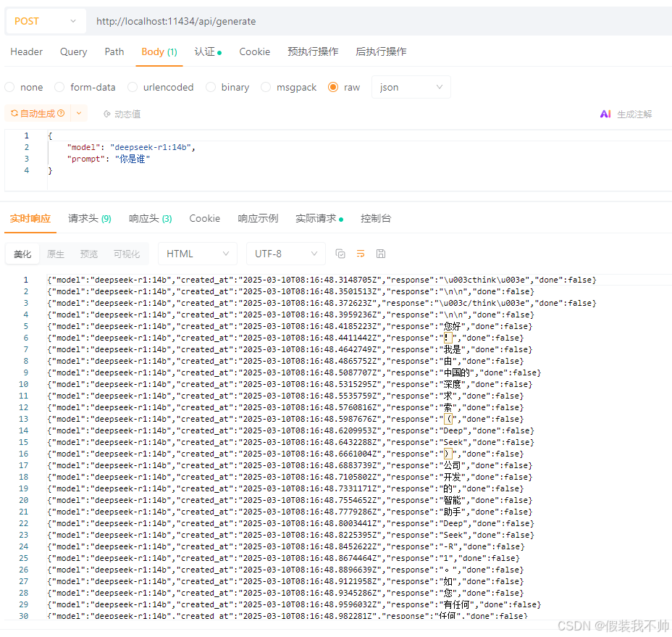Open the 响应头 (3) tab
Viewport: 672px width, 637px height.
pyautogui.click(x=151, y=219)
